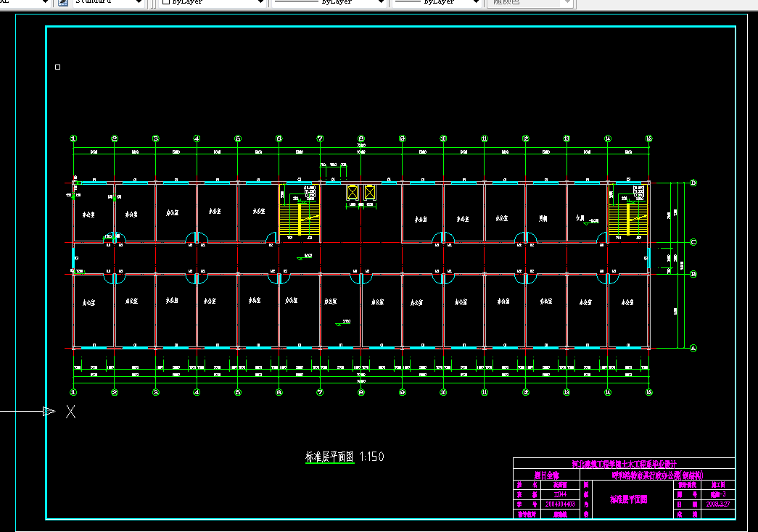Select the drawing title 标准层平面图 1:150
Image resolution: width=758 pixels, height=532 pixels.
(345, 457)
